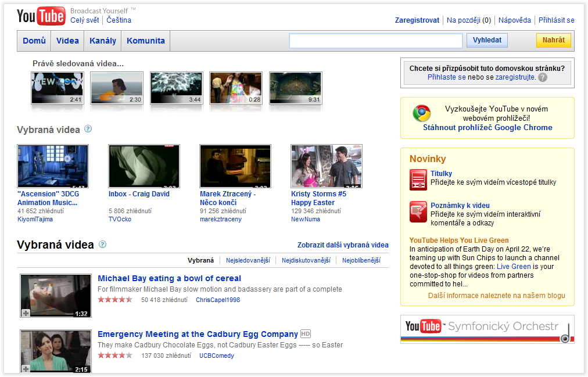Visit the UCBComedy channel link
The width and height of the screenshot is (588, 377).
click(x=217, y=356)
